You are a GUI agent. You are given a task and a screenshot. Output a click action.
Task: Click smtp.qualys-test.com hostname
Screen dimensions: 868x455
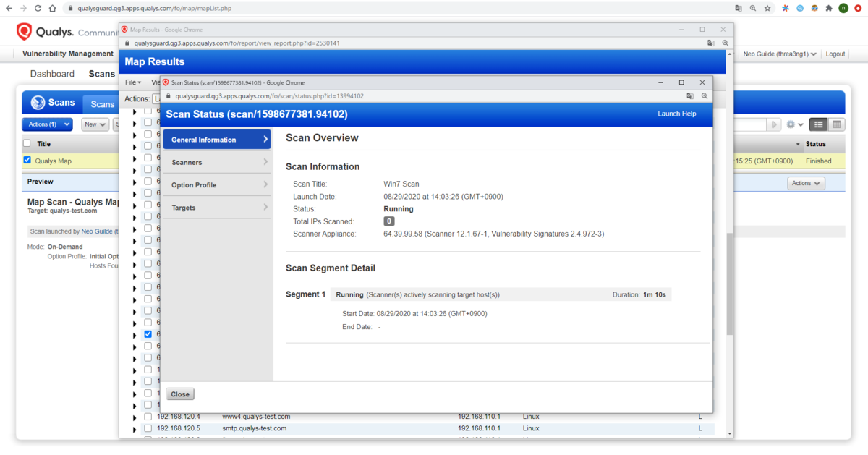pyautogui.click(x=254, y=428)
